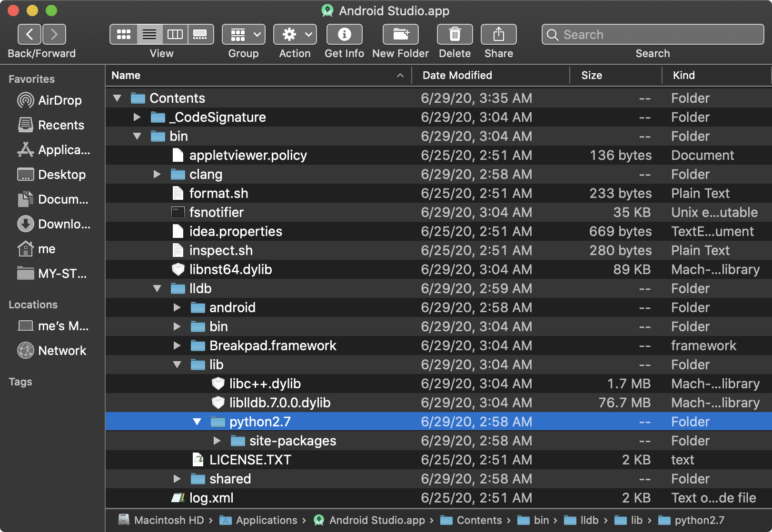Click the Delete trash icon
The width and height of the screenshot is (772, 532).
point(455,34)
